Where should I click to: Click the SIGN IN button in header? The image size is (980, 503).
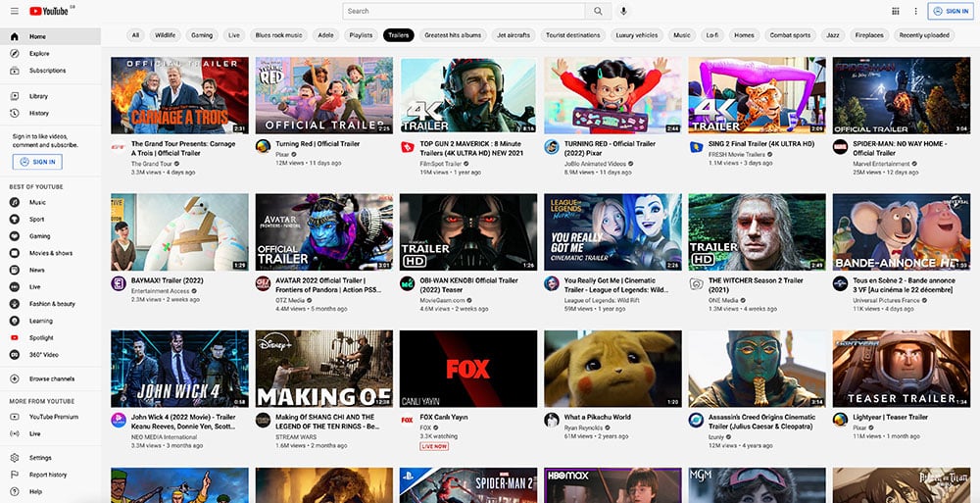[x=951, y=11]
